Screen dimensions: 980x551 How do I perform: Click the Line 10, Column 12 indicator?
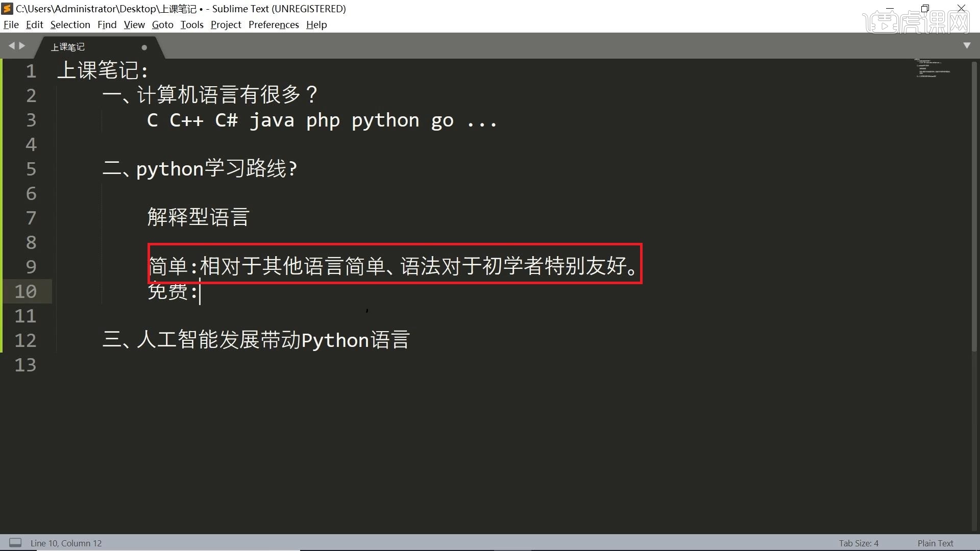(x=66, y=543)
